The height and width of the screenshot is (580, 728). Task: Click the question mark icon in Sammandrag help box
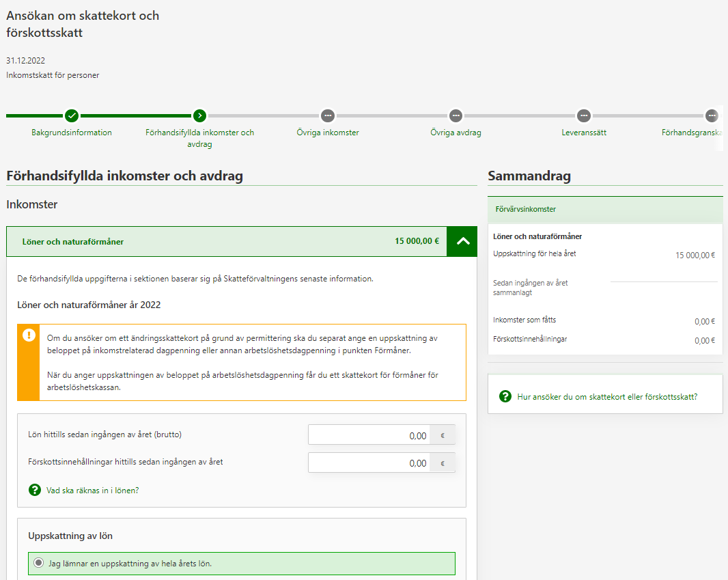click(505, 396)
